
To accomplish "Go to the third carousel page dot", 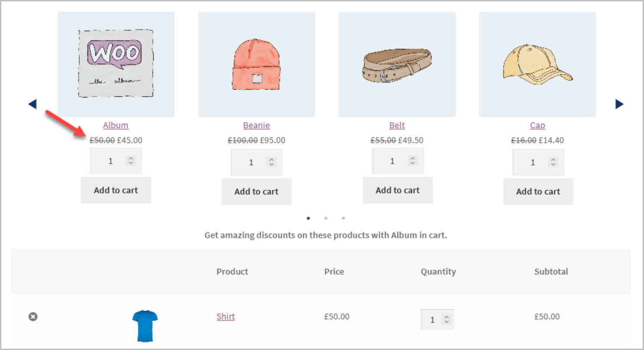I will 343,218.
